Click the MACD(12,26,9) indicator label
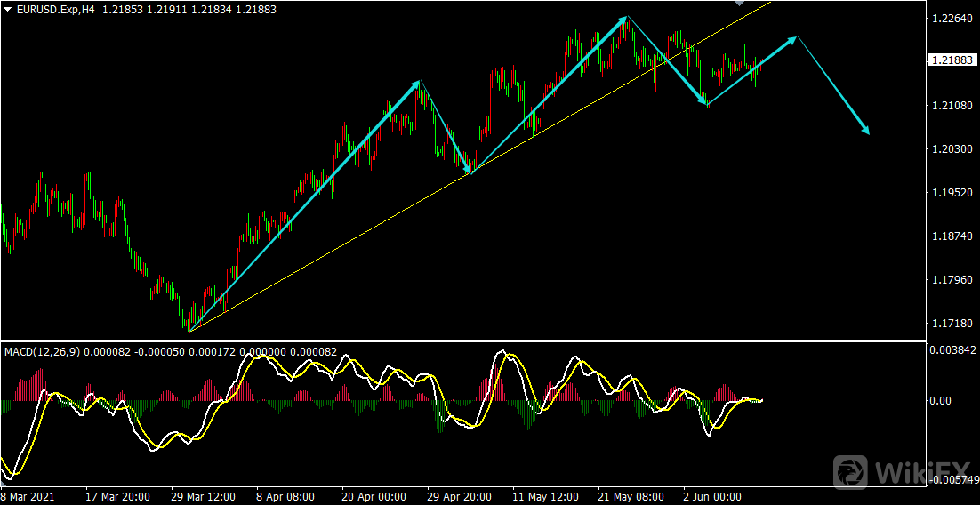The width and height of the screenshot is (980, 505). click(x=42, y=352)
